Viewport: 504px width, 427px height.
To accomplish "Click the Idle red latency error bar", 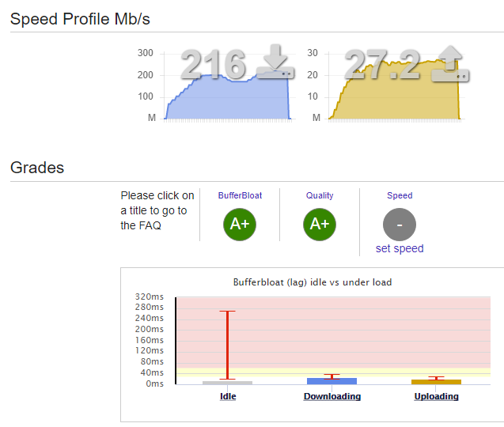I will [228, 345].
